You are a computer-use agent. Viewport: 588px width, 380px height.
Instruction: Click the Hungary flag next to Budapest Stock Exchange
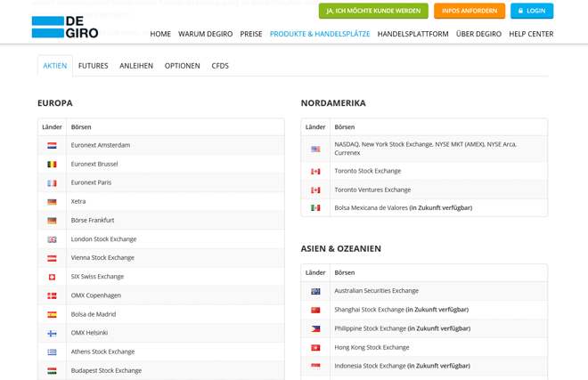pos(53,370)
